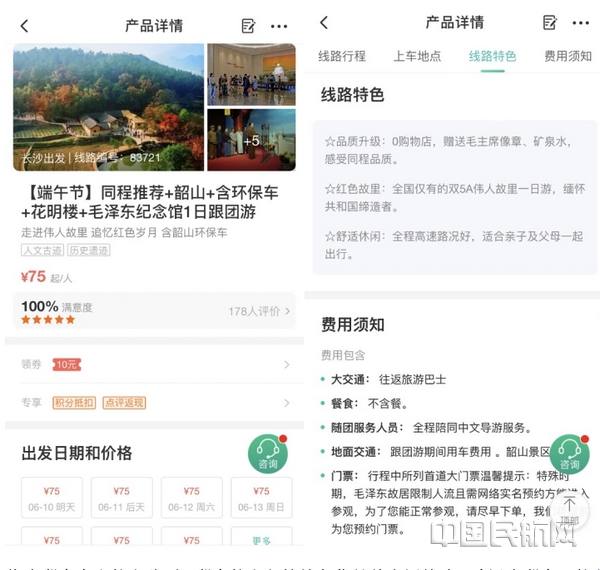Tap the 100% 满意度 rating
This screenshot has width=600, height=570.
point(57,307)
